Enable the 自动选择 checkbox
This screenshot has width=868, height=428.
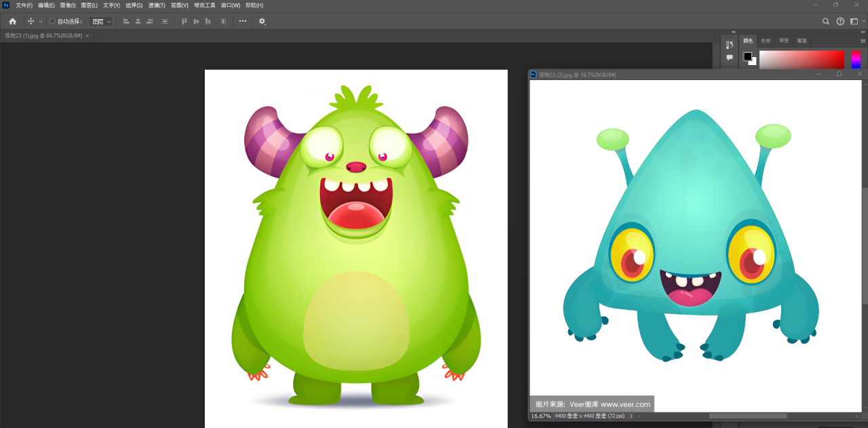52,21
